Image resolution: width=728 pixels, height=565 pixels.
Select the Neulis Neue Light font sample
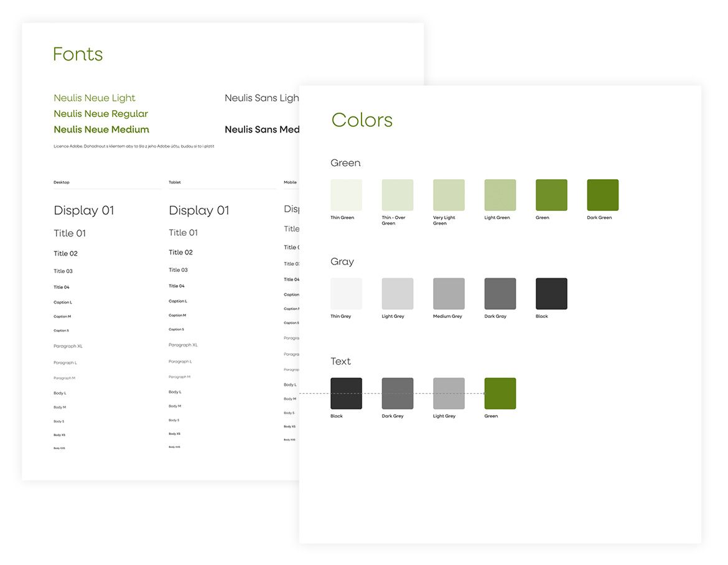95,98
